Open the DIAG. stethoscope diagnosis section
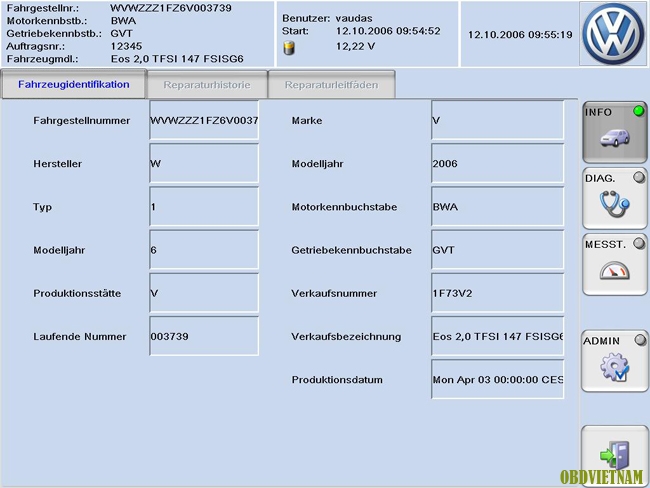 click(x=615, y=198)
